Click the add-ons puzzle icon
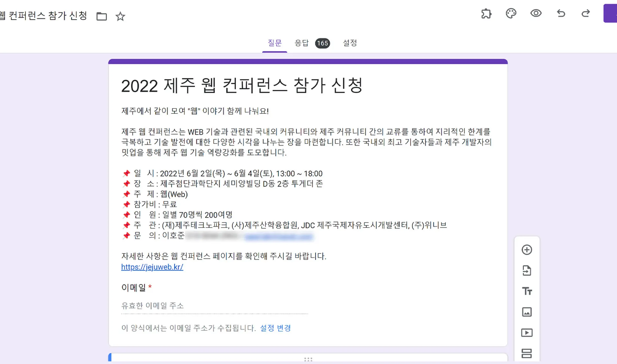The image size is (617, 364). pyautogui.click(x=486, y=13)
